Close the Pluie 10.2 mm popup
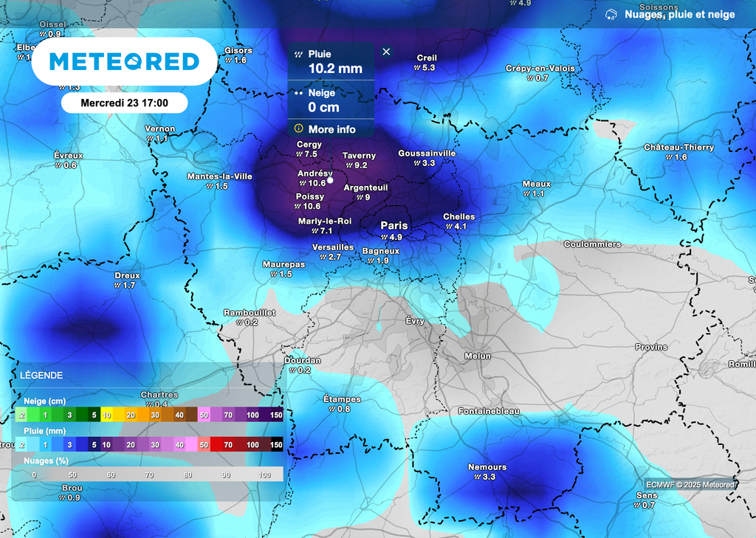The height and width of the screenshot is (538, 756). [386, 52]
